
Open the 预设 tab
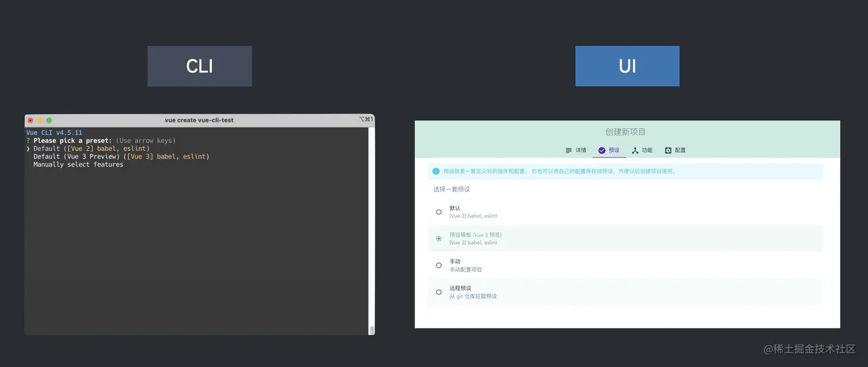[609, 150]
